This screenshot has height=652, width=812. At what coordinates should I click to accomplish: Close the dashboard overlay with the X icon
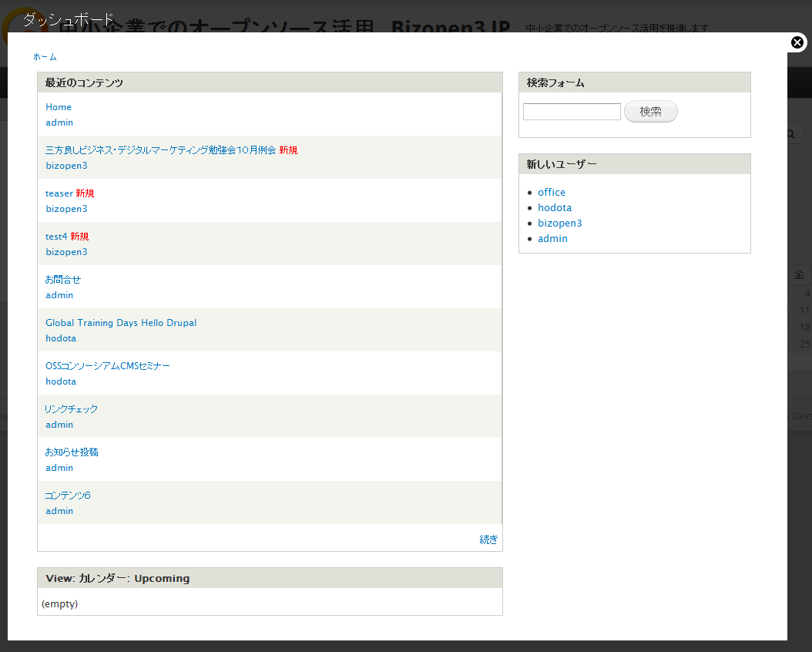coord(797,42)
